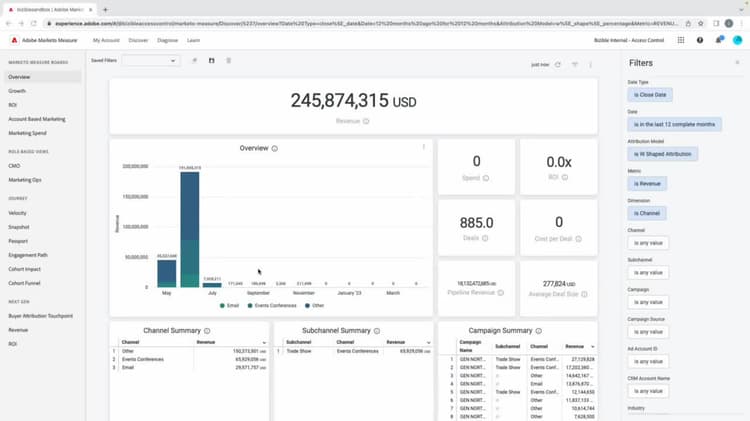Open dashboard three-dot options menu

(x=590, y=65)
